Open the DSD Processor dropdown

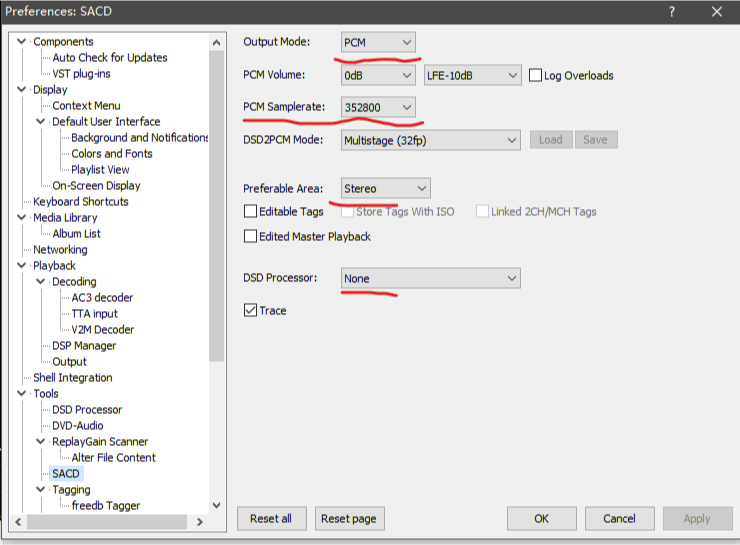430,278
